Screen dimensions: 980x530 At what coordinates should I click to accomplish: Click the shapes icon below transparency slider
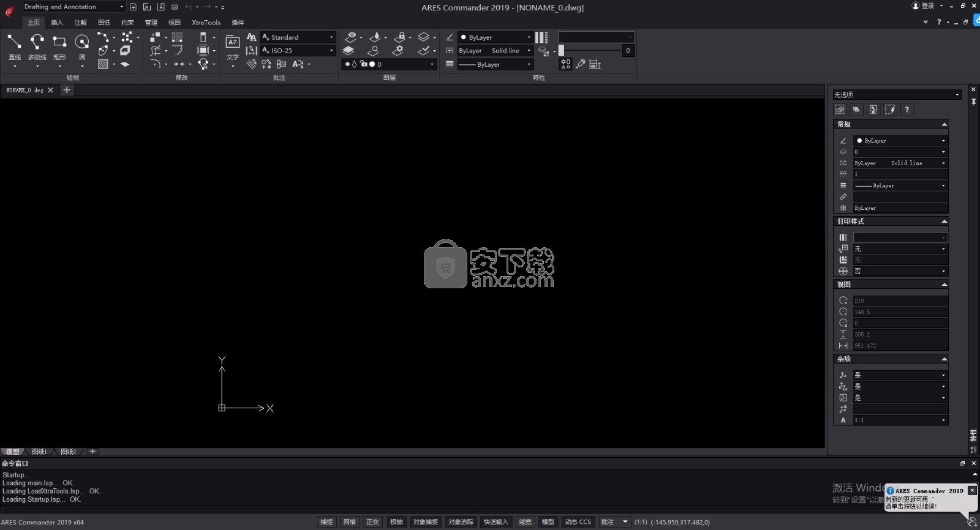(x=565, y=64)
